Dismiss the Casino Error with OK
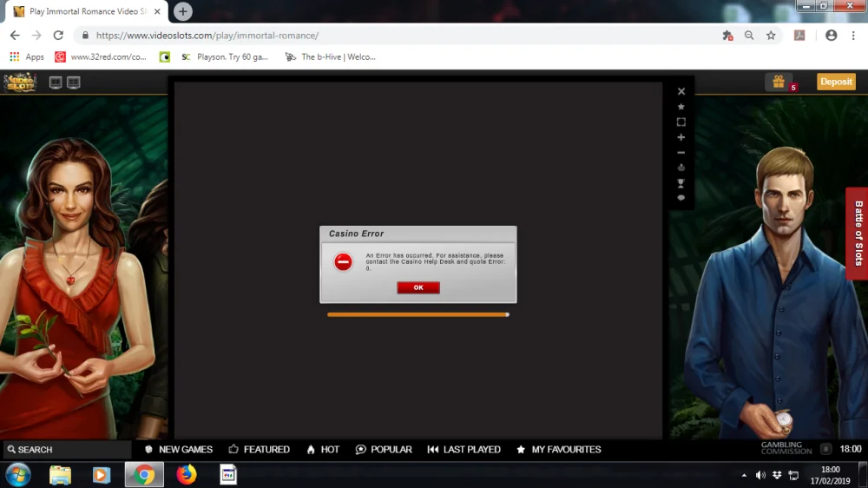Image resolution: width=868 pixels, height=488 pixels. (x=418, y=287)
